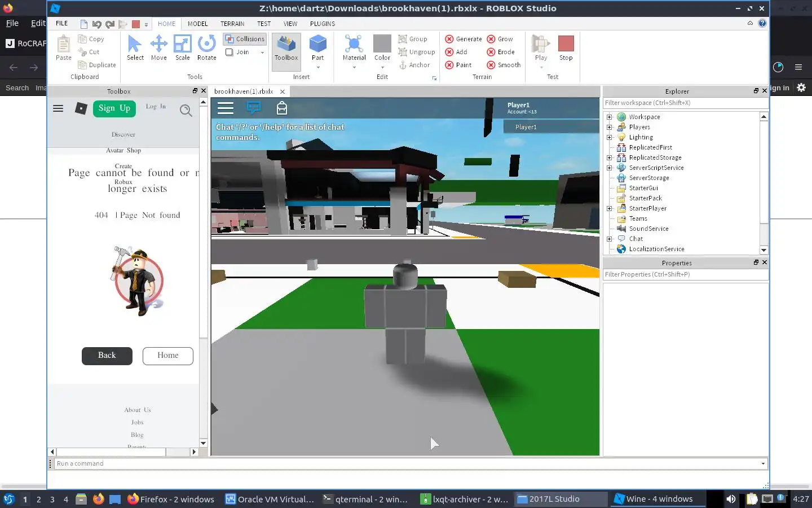
Task: Click Add terrain tool
Action: (x=456, y=52)
